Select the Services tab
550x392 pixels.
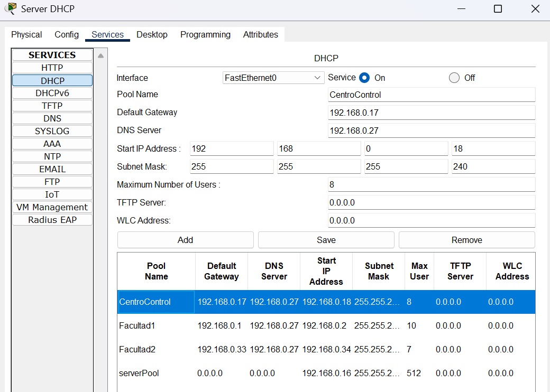coord(107,35)
